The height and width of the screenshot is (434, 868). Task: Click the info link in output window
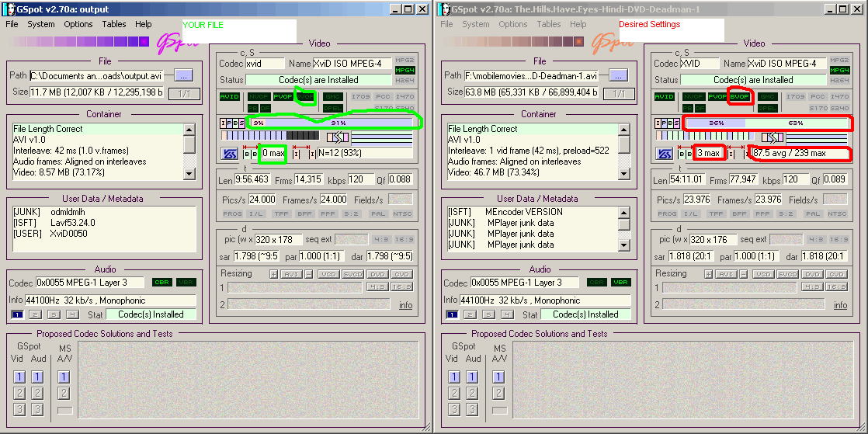click(406, 305)
